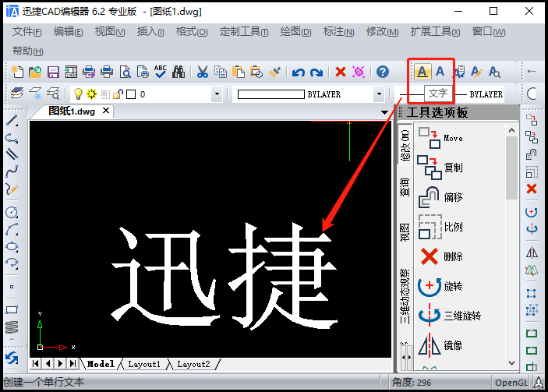Toggle layer on/off light bulb
548x392 pixels.
pos(78,94)
